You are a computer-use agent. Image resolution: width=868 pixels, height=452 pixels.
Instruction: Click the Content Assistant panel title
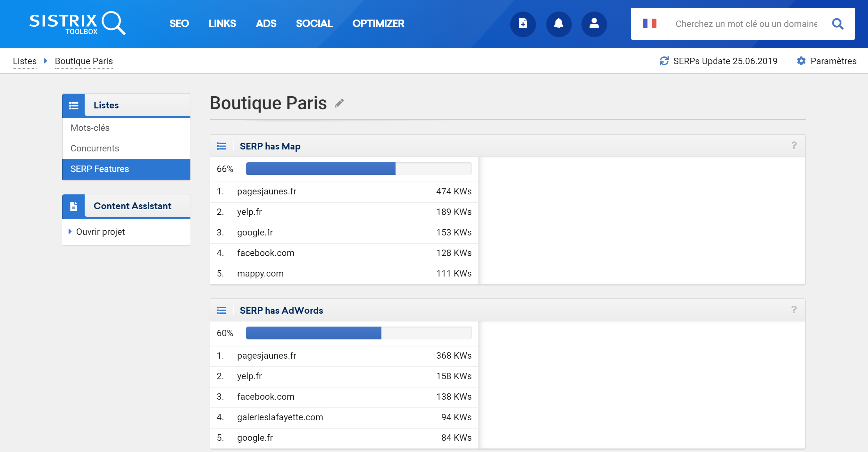pos(132,206)
